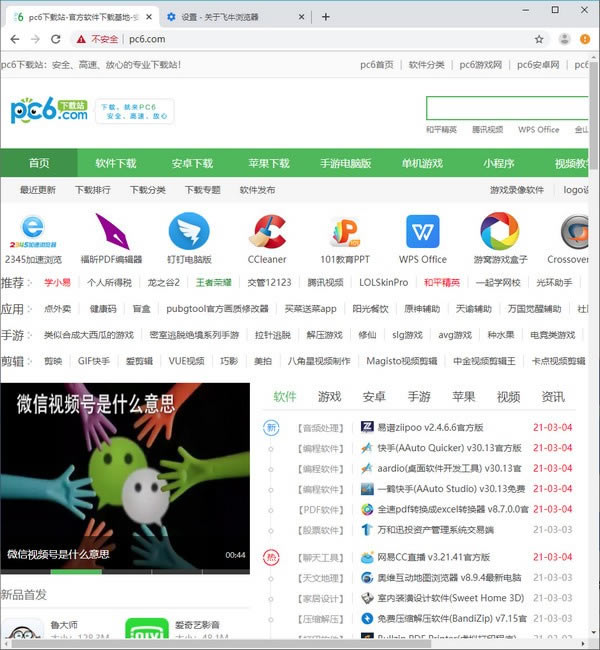Click the 易谱ziipoo list icon
The width and height of the screenshot is (600, 650).
point(367,427)
